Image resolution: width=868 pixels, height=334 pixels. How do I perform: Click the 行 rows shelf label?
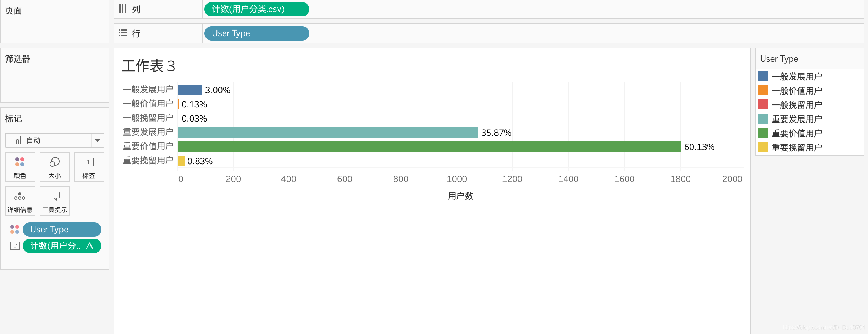(136, 34)
